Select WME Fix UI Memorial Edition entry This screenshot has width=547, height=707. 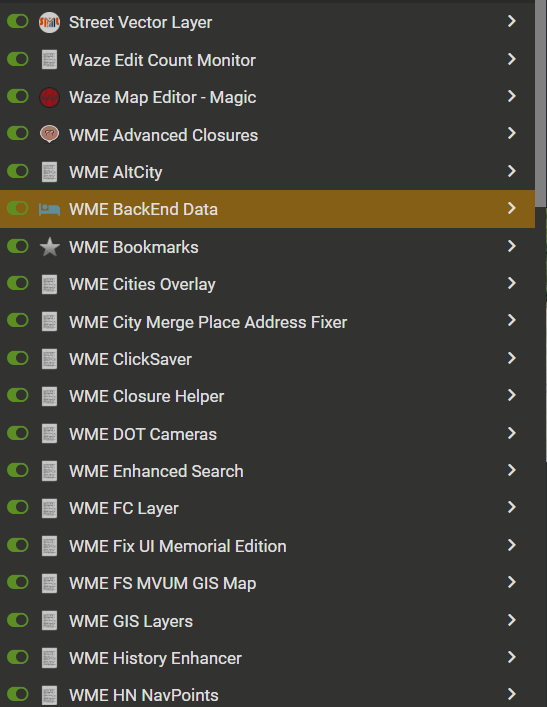point(267,546)
